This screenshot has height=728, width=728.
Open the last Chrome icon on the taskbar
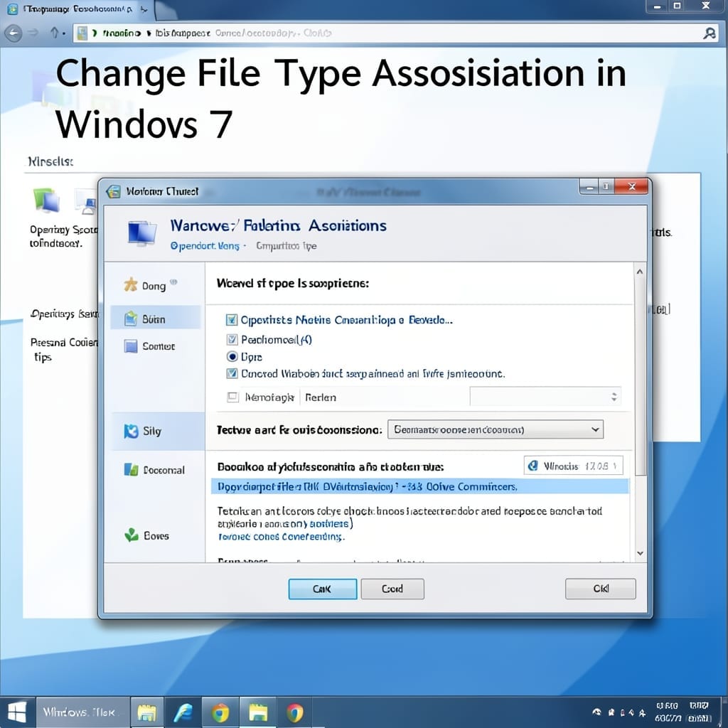(x=295, y=712)
